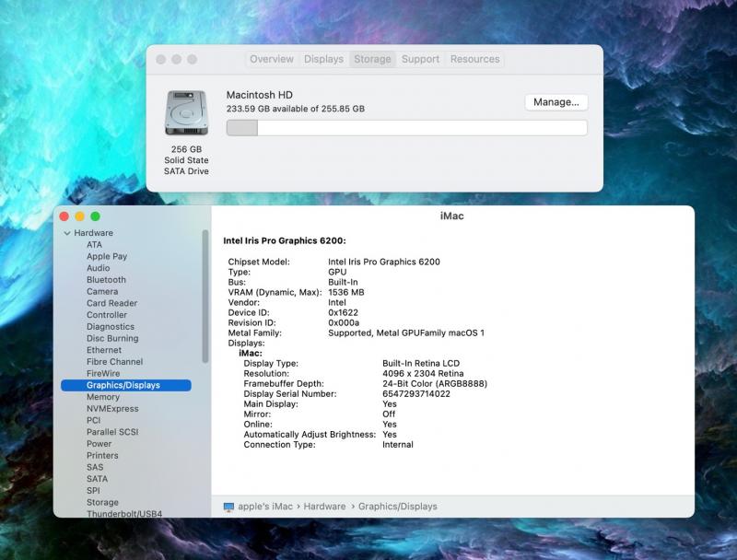Click the Macintosh HD storage usage bar

[x=406, y=128]
